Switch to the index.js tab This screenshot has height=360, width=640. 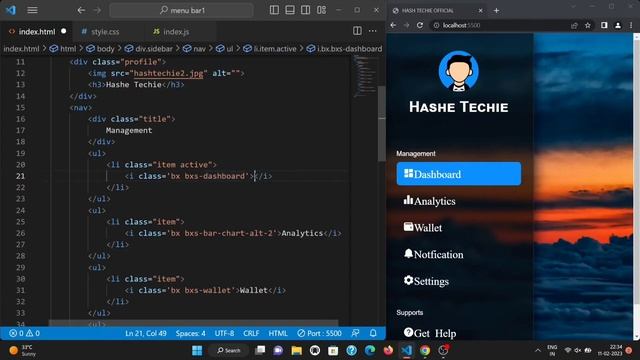pos(176,31)
